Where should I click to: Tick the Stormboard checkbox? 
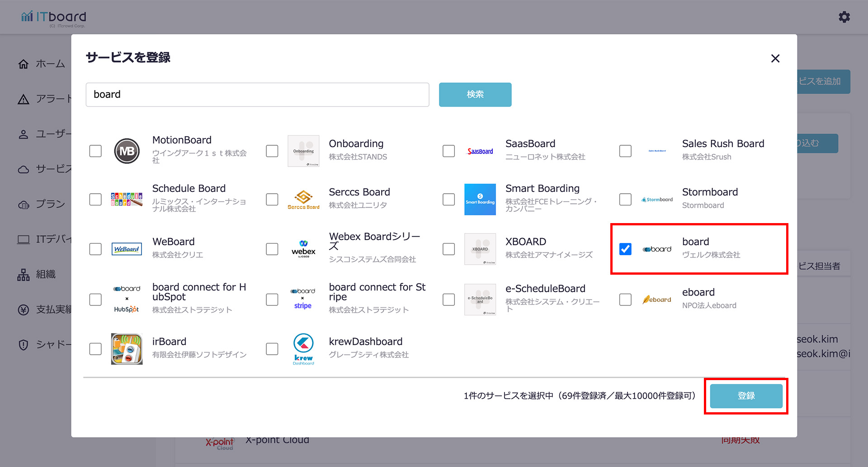pos(625,200)
